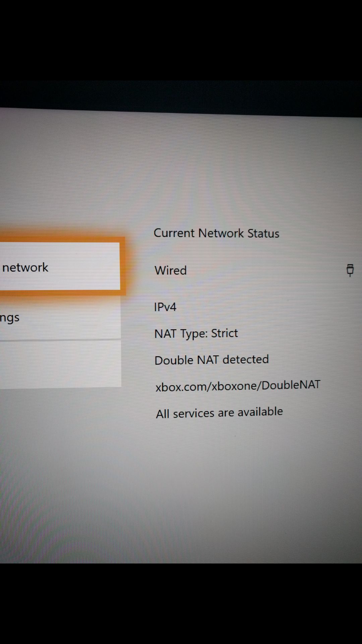Image resolution: width=362 pixels, height=644 pixels.
Task: Click 'Network' in the status heading
Action: pyautogui.click(x=221, y=233)
